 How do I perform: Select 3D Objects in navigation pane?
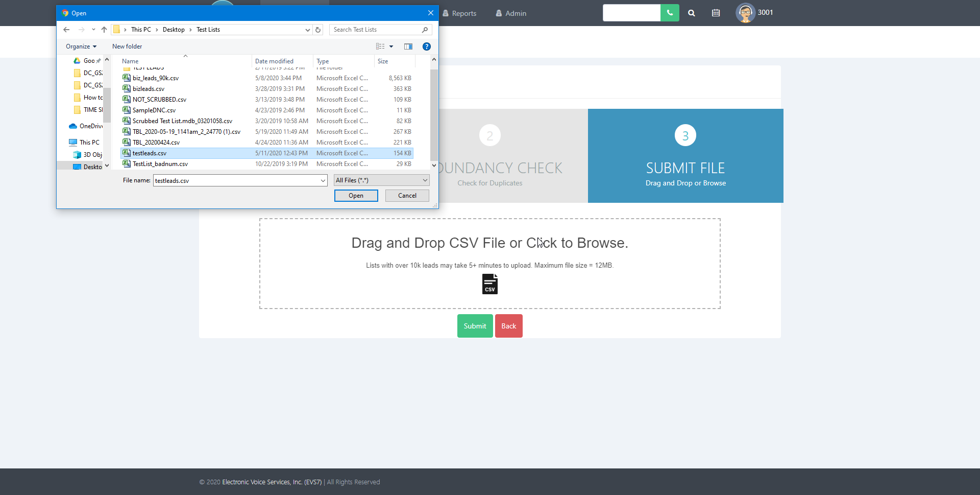(87, 155)
